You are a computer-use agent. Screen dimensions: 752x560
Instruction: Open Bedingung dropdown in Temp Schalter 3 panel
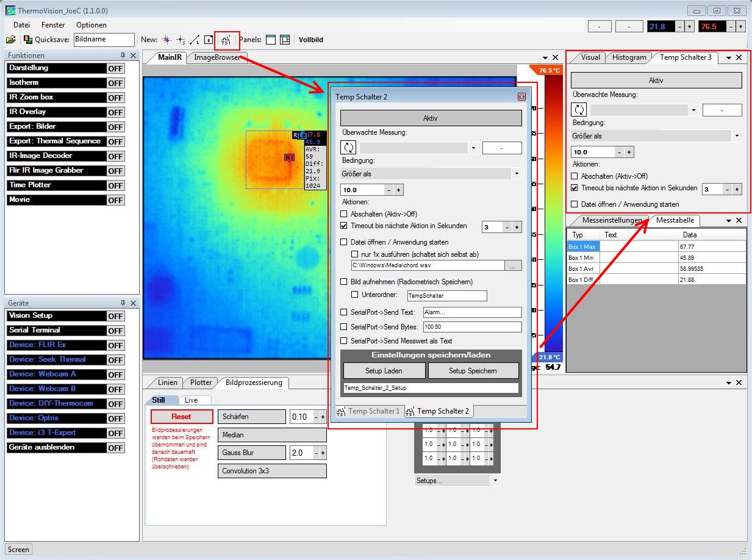(656, 136)
